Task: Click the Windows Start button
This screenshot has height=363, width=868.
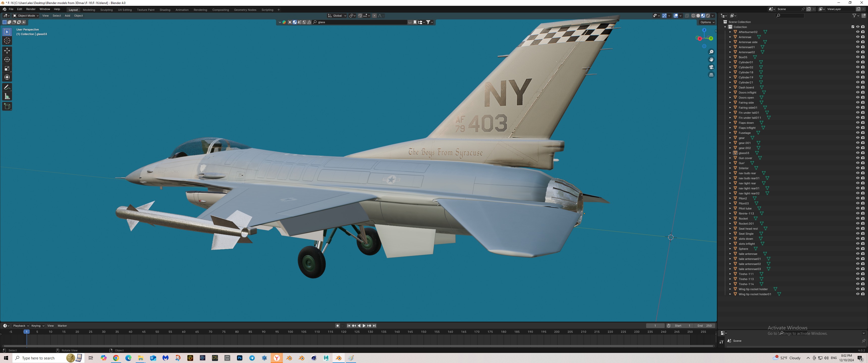Action: (x=6, y=358)
